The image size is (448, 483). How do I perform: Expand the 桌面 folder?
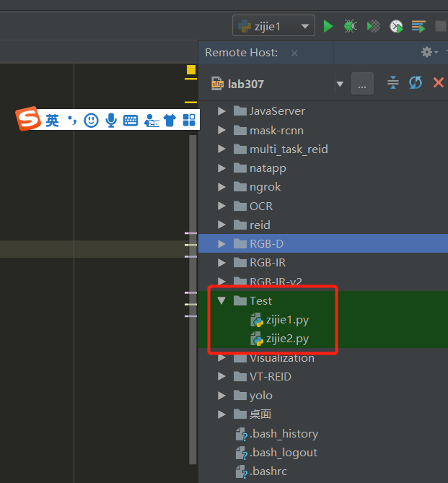coord(221,414)
